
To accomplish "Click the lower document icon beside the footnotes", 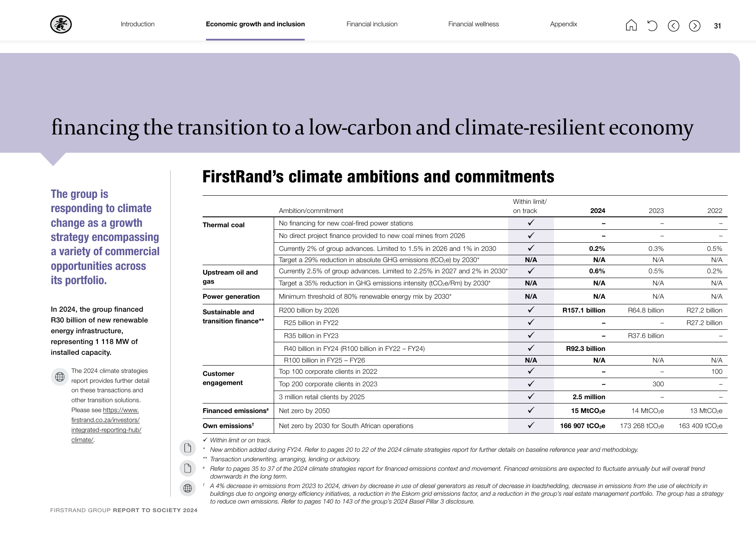I will 187,468.
